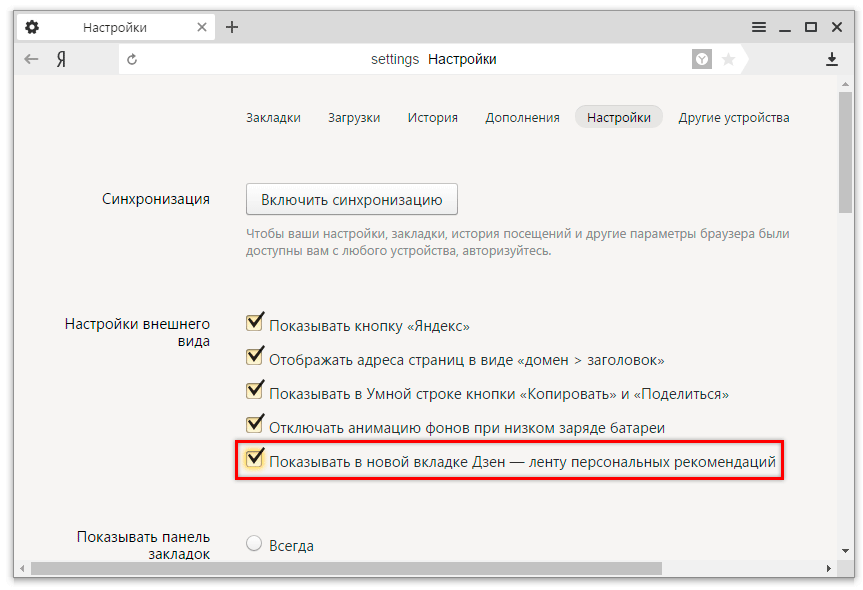The image size is (863, 590).
Task: Click the vertical scrollbar thumb
Action: [845, 152]
